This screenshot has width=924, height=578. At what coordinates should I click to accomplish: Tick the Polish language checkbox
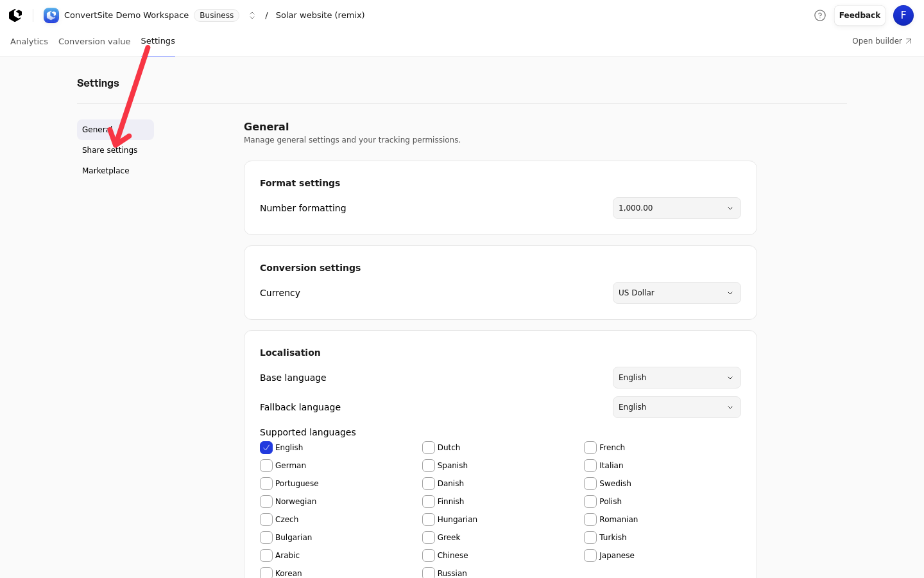pyautogui.click(x=590, y=502)
